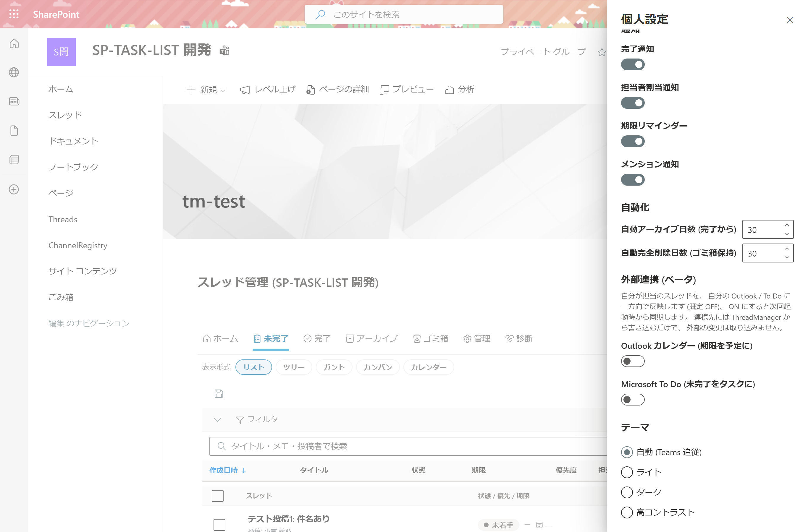This screenshot has height=532, width=808.
Task: Click the filter funnel icon
Action: pyautogui.click(x=240, y=420)
